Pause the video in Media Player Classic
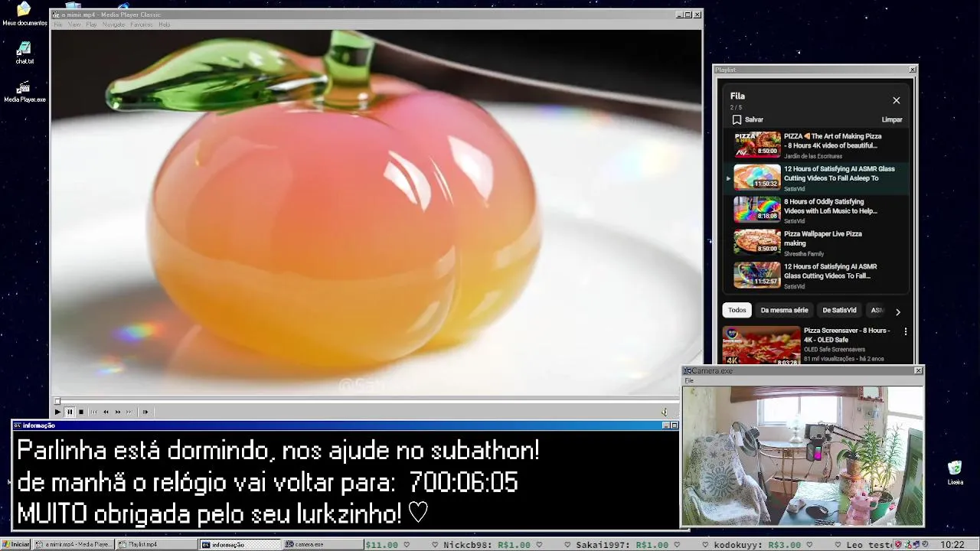 click(69, 412)
